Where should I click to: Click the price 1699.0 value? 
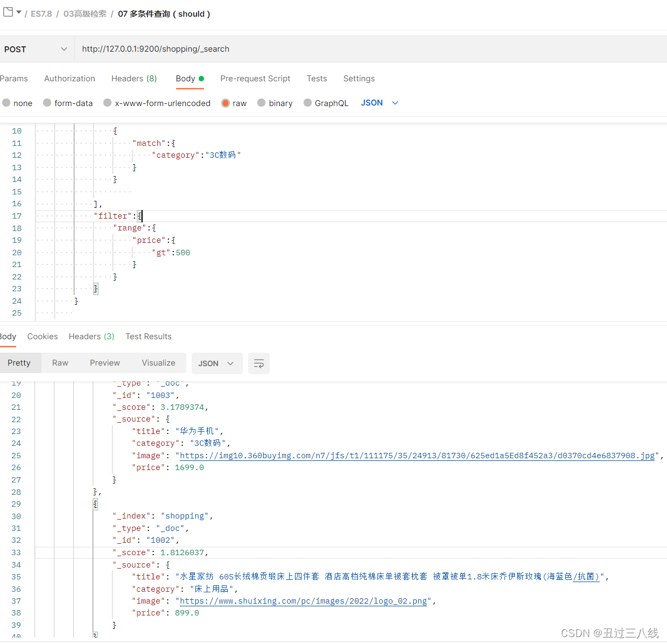[x=189, y=467]
